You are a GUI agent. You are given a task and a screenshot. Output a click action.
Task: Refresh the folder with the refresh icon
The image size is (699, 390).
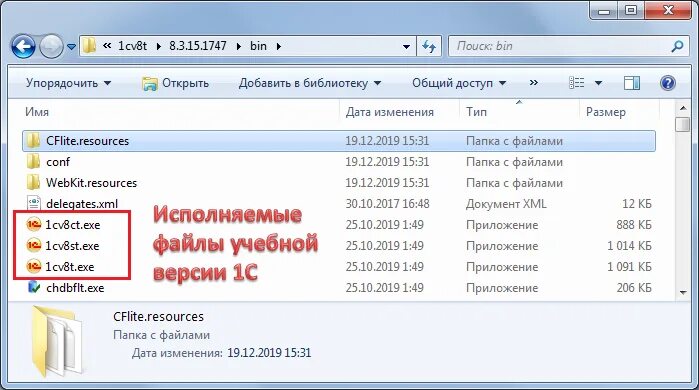pos(429,46)
